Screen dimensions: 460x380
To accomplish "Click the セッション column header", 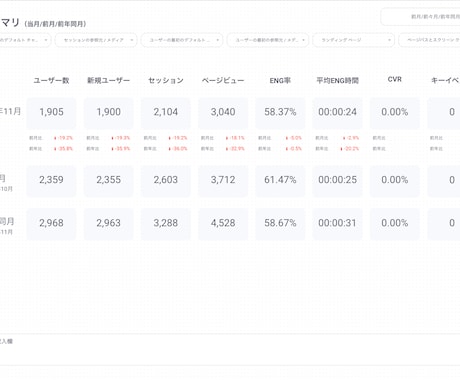I will tap(166, 80).
